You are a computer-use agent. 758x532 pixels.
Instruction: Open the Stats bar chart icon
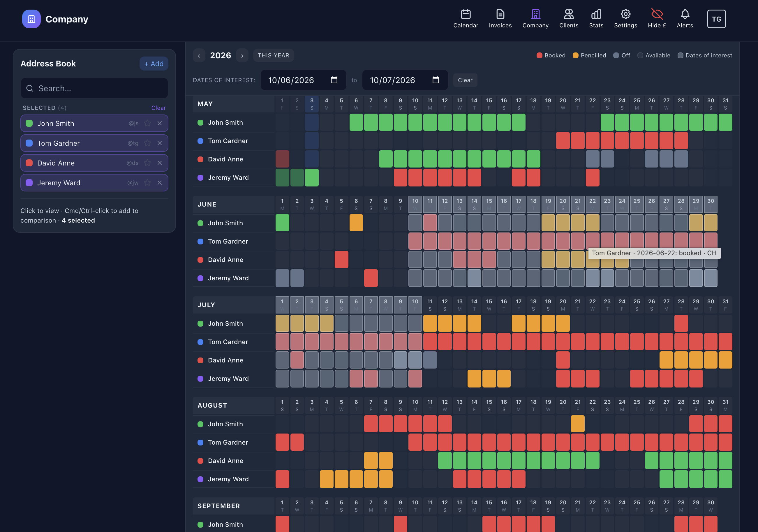pos(596,14)
